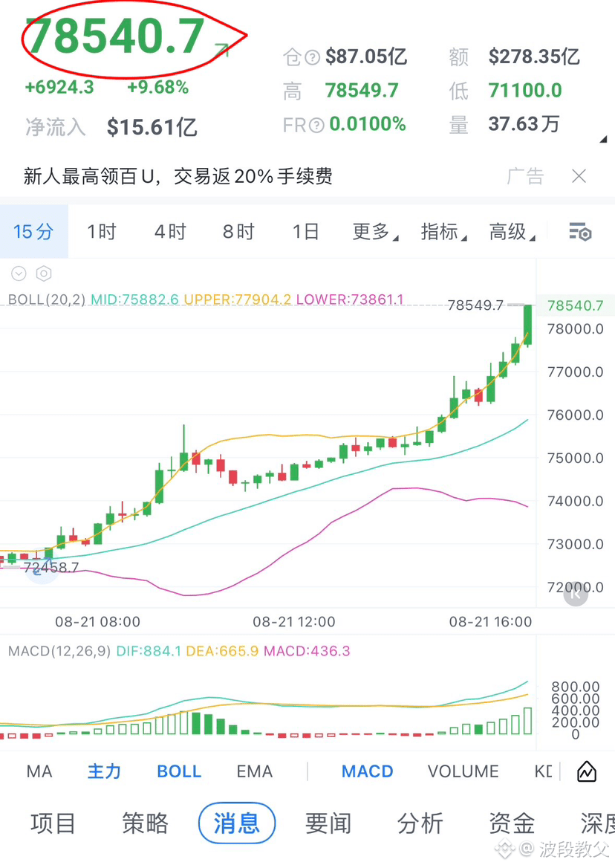Tap the chart drawing tool icon
This screenshot has height=868, width=615.
pyautogui.click(x=587, y=771)
